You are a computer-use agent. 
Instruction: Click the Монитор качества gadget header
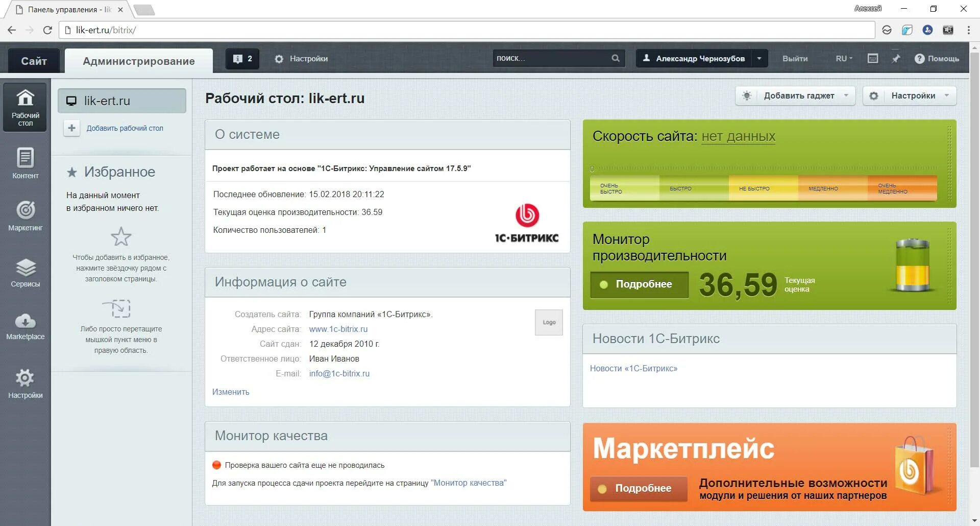387,436
